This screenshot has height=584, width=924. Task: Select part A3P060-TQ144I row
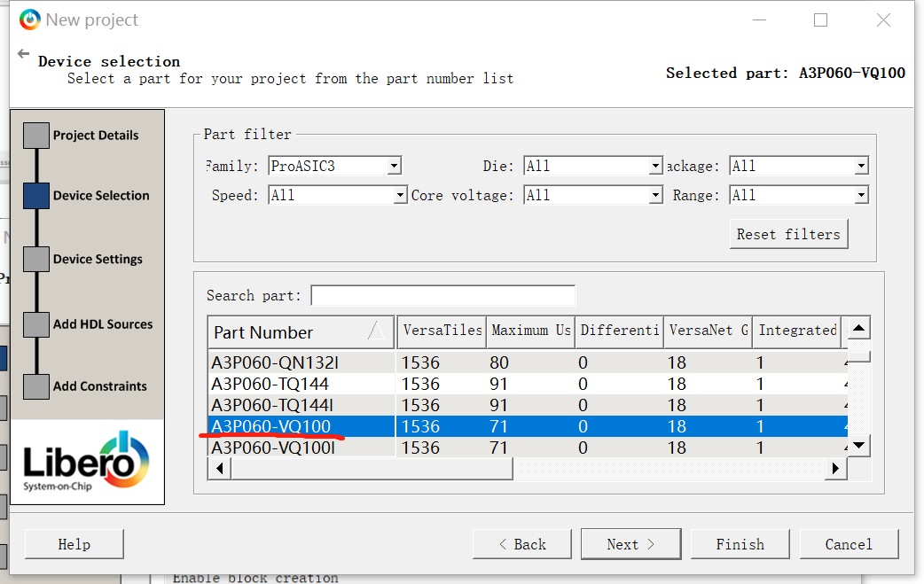[528, 405]
